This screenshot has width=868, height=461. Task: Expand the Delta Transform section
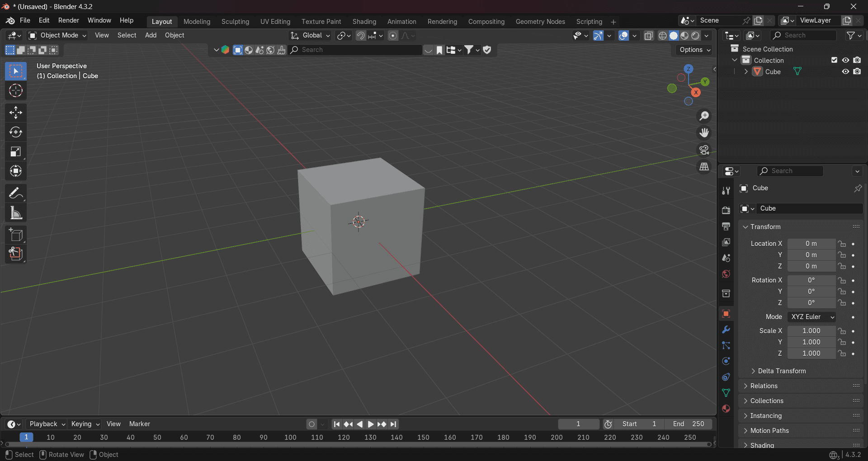click(x=782, y=371)
